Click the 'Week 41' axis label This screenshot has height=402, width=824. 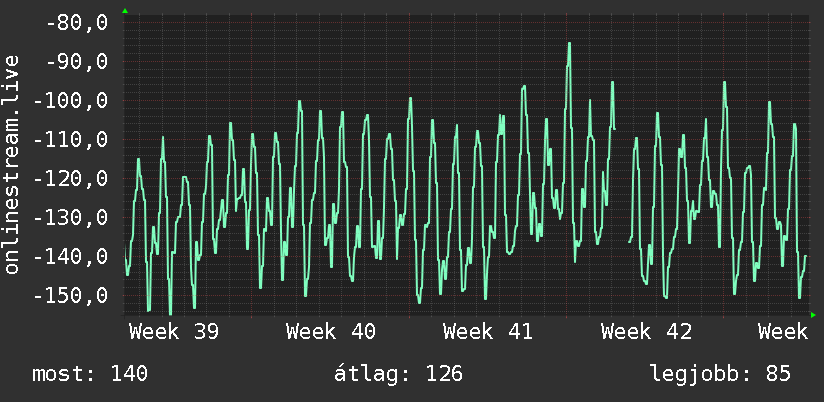[x=488, y=332]
